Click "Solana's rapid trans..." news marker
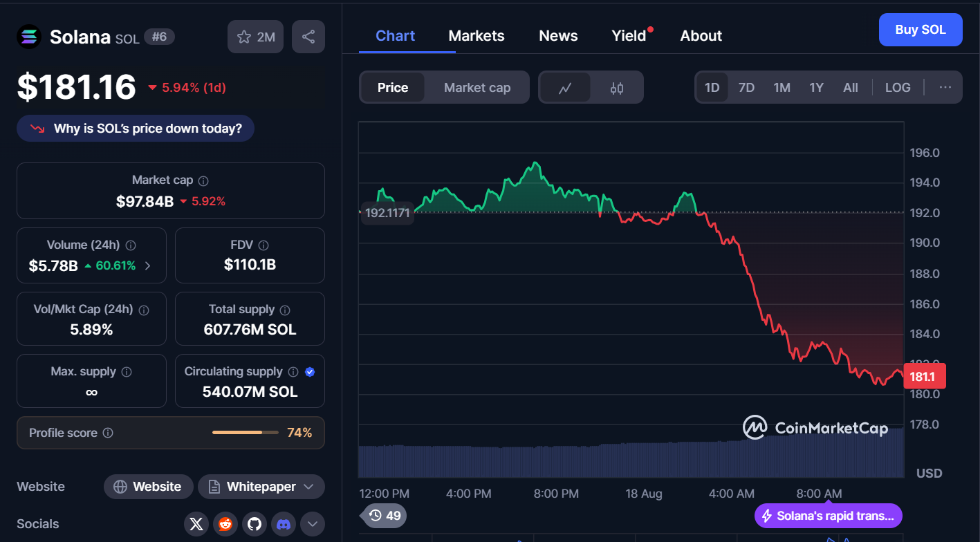 829,516
